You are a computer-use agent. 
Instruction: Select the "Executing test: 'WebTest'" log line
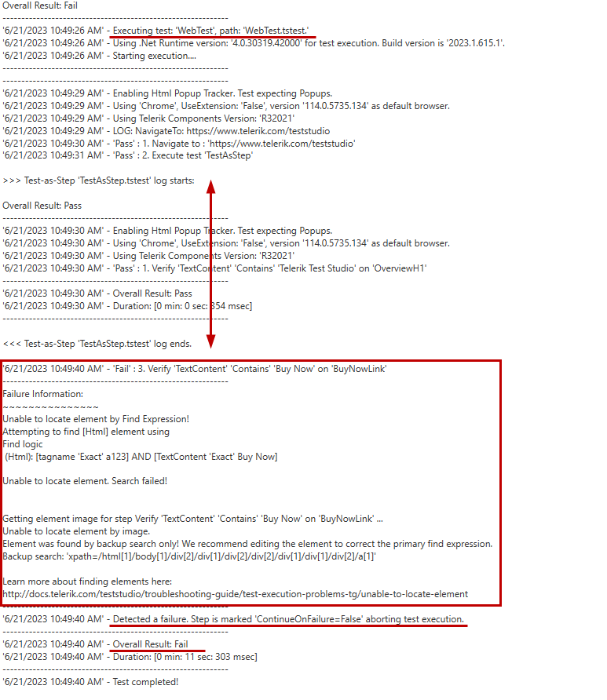click(155, 31)
